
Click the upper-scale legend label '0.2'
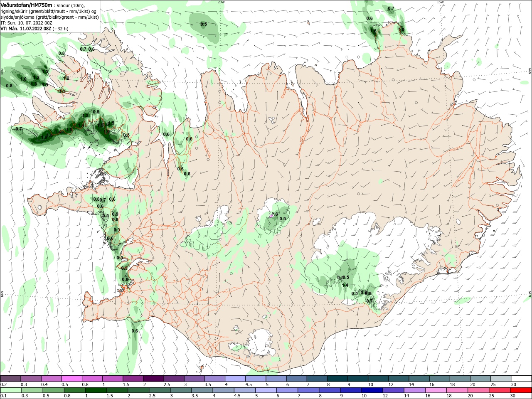coord(3,384)
